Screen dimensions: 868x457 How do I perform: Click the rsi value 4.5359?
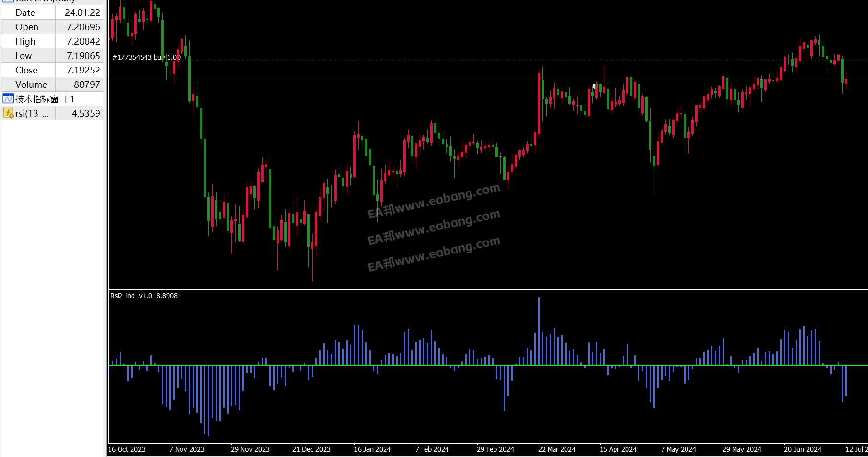[86, 113]
